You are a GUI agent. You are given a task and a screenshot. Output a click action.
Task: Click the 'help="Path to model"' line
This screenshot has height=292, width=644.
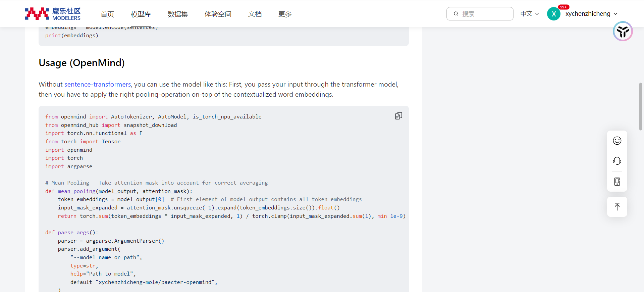point(103,274)
